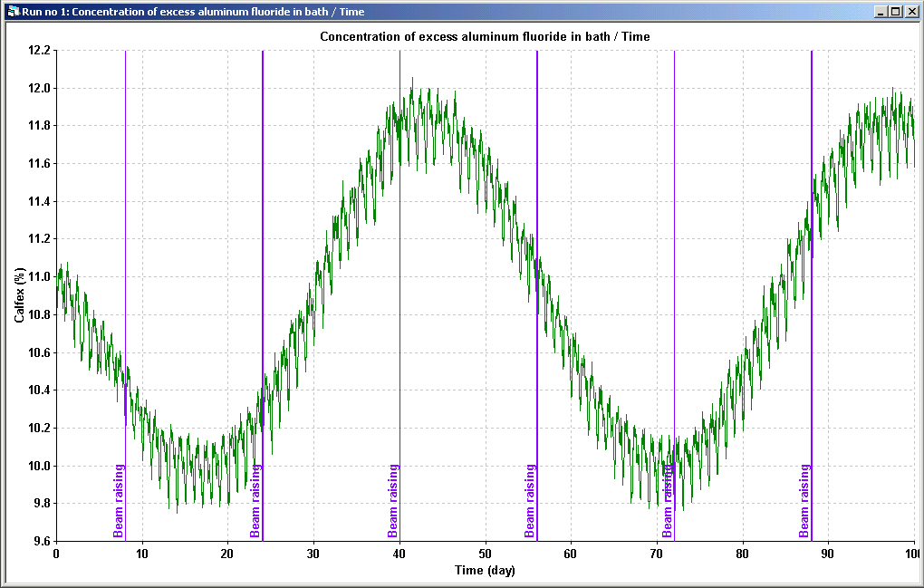Click the Calfex (%) vertical axis label
924x588 pixels.
19,295
